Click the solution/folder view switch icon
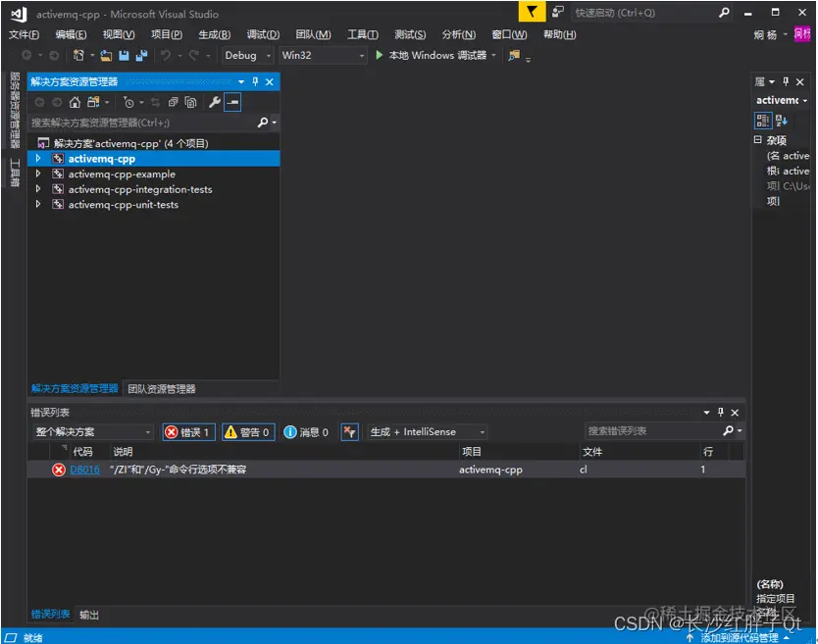 [x=93, y=102]
